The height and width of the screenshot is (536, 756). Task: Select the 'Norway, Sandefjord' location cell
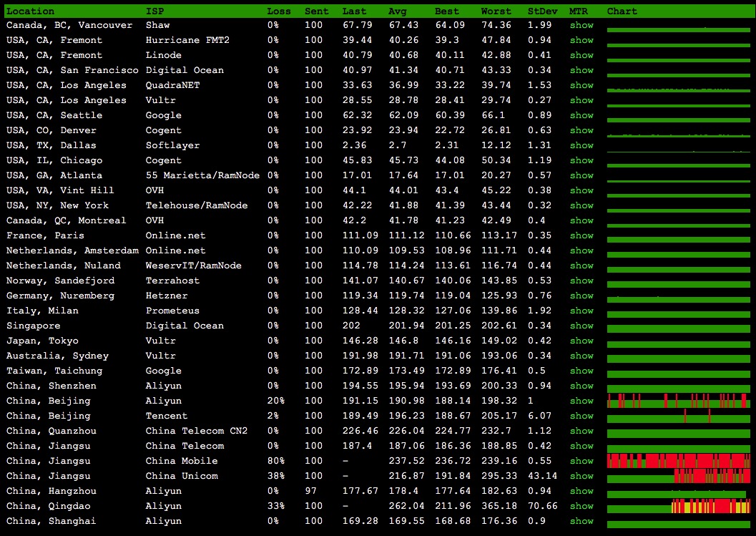[60, 281]
